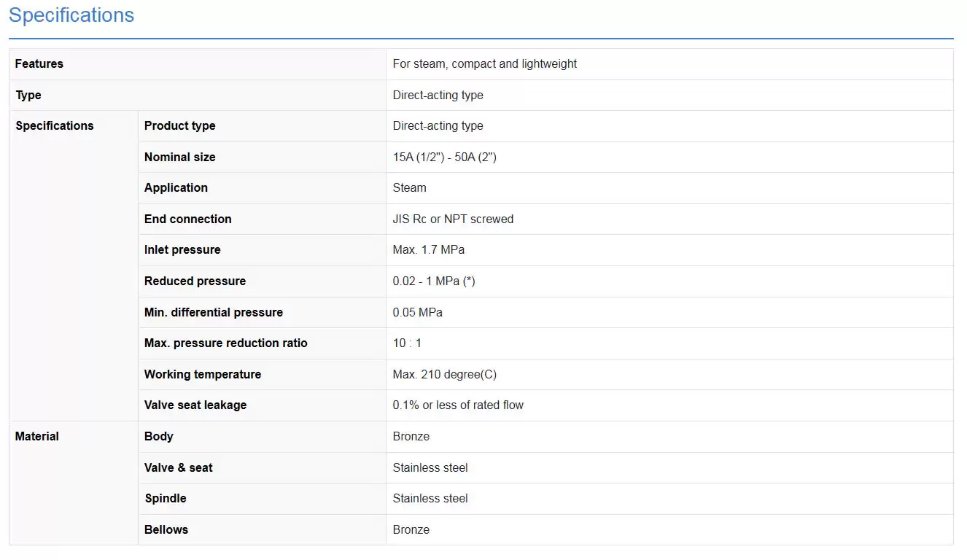Screen dimensions: 967x560
Task: Select the "Min. differential pressure" label
Action: [x=214, y=313]
